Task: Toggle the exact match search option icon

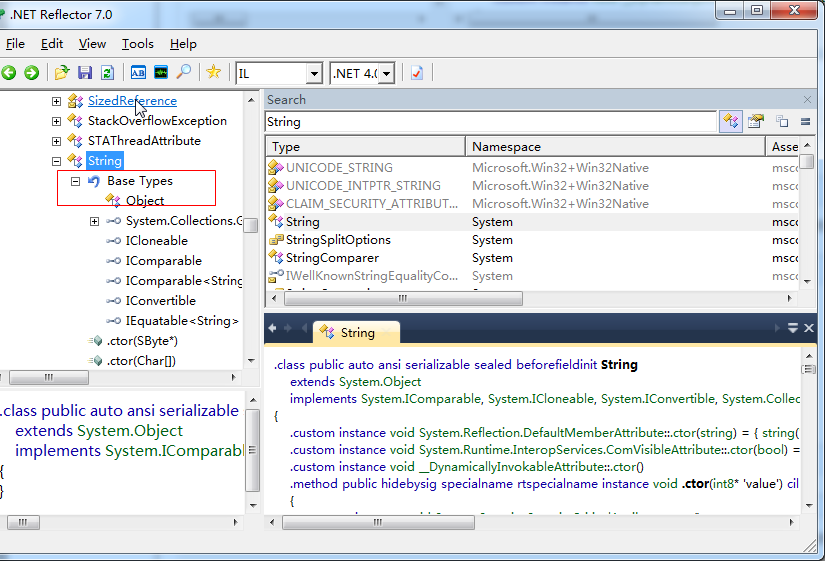Action: point(805,122)
